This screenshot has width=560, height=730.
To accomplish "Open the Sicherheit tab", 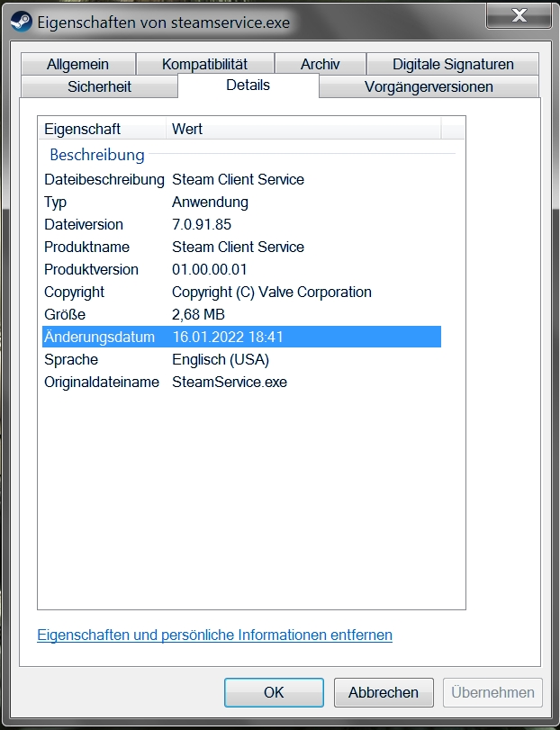I will [x=99, y=86].
